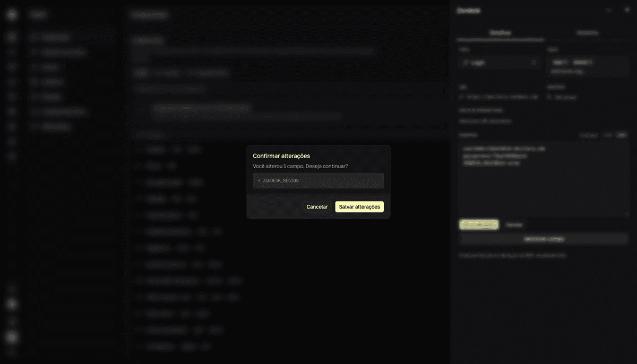Select the ZENDESK_REGION changed field entry
Screen dimensions: 637x364
point(318,180)
